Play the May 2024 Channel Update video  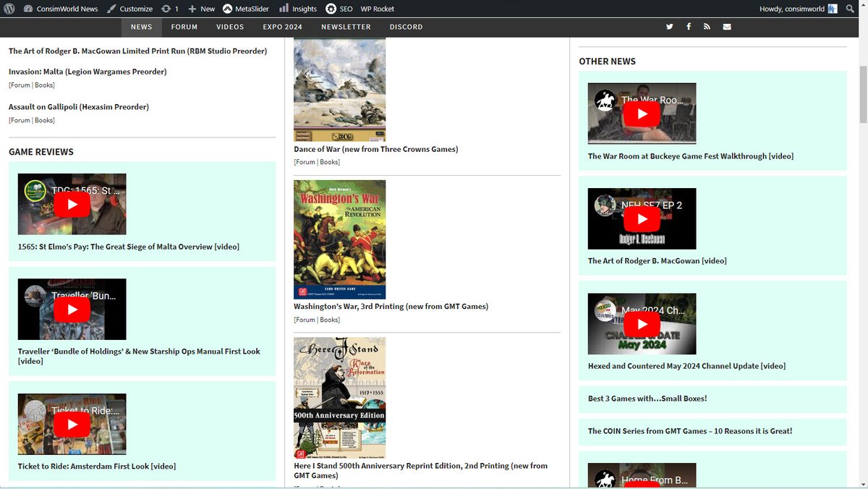642,323
